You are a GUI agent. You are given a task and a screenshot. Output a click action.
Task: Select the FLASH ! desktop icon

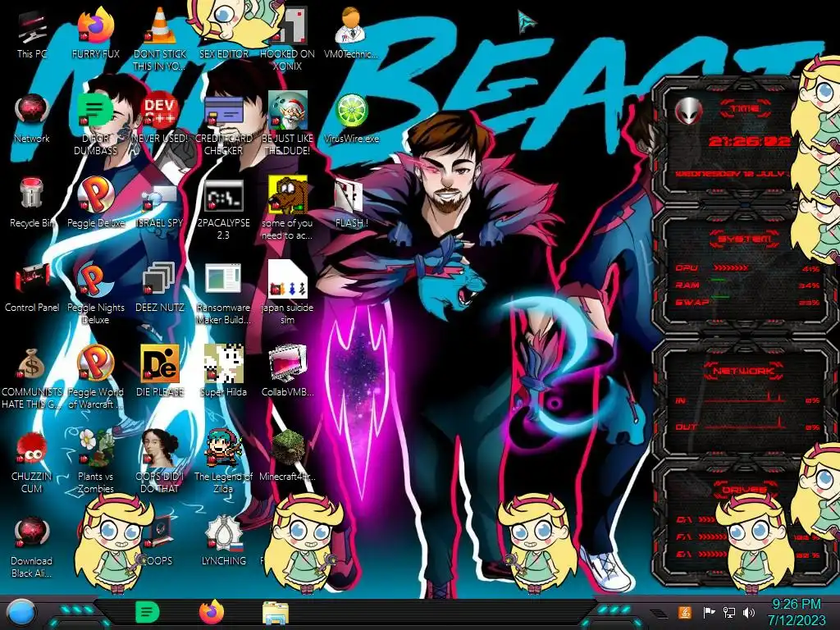(x=351, y=203)
